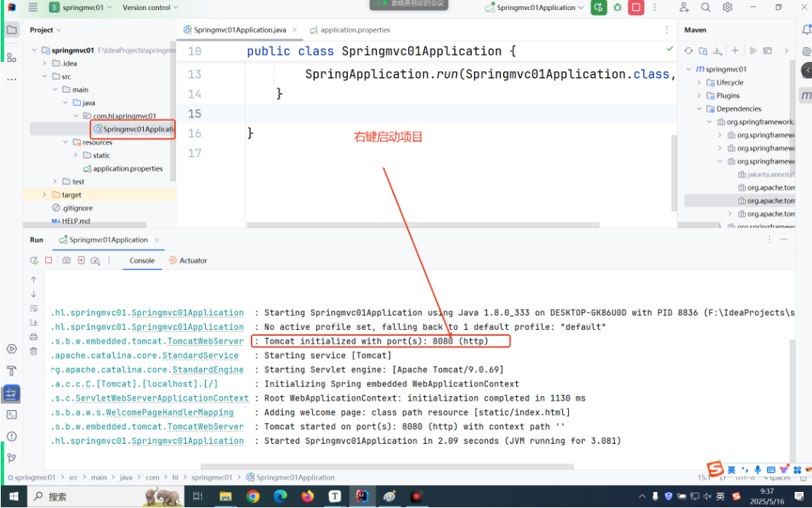Execute Maven goal icon
Screen dimensions: 812x508
[x=768, y=50]
